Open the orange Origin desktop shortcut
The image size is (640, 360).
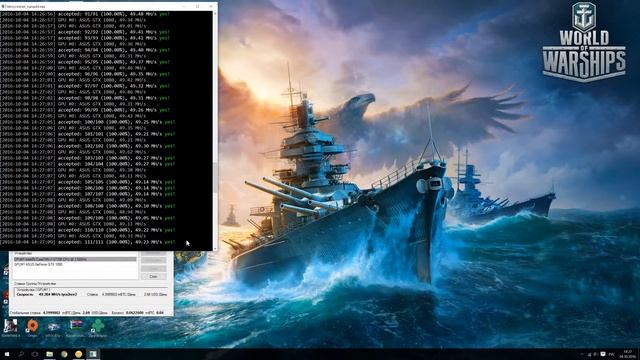pos(32,327)
